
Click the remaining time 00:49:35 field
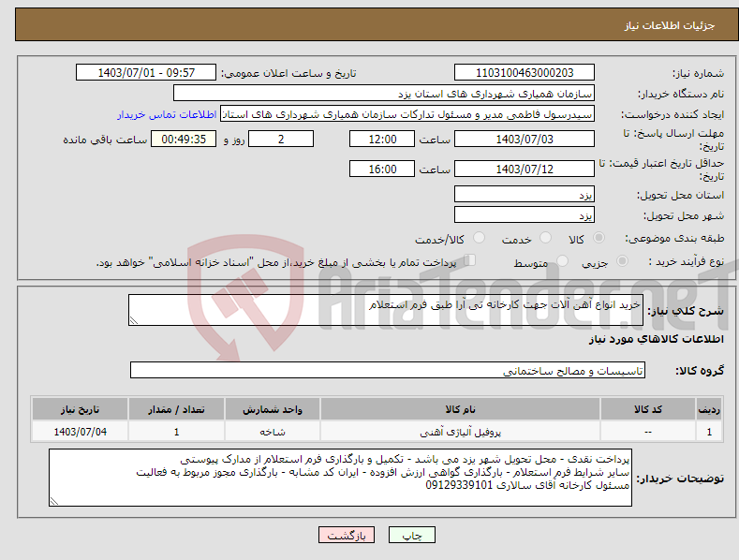click(184, 139)
